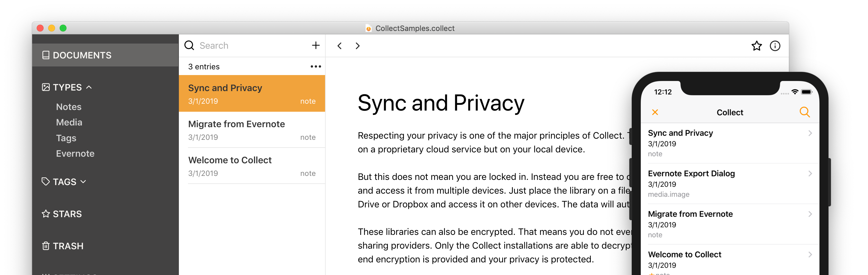Go back with the left arrow

(340, 46)
